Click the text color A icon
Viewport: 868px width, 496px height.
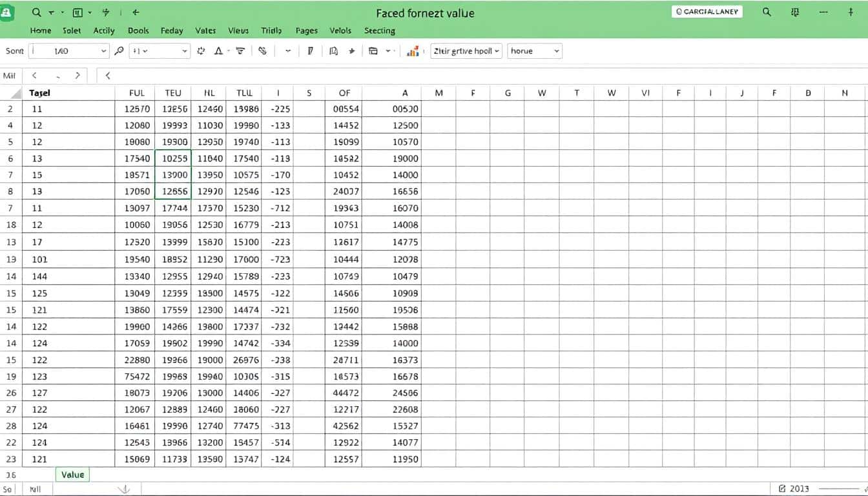click(218, 51)
